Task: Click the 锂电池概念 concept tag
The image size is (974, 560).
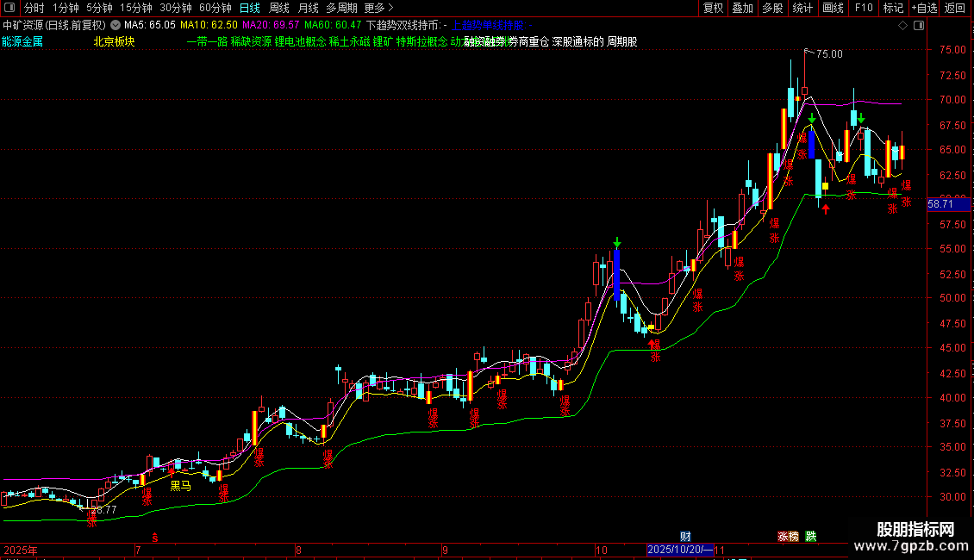Action: [300, 41]
